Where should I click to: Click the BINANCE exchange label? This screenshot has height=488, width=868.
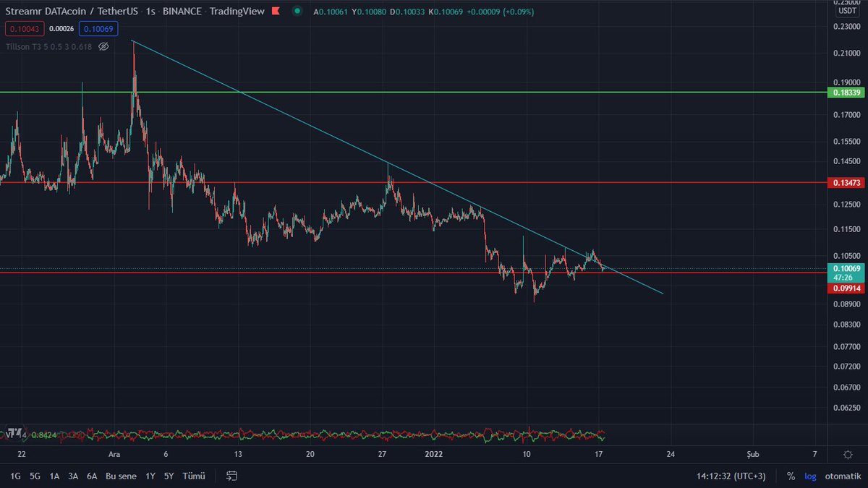click(x=183, y=12)
